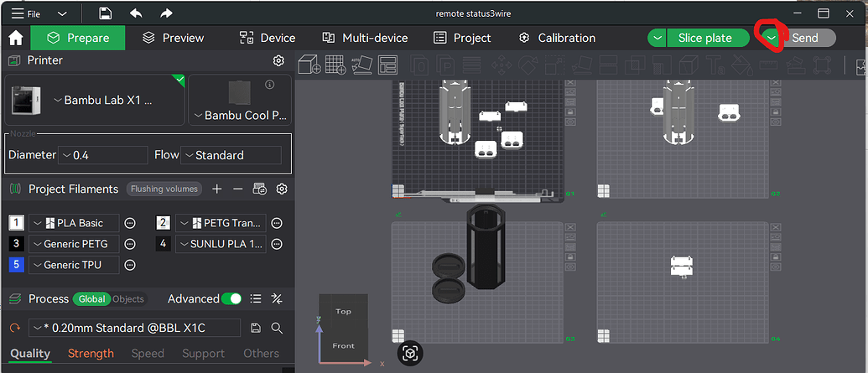Select the Lay on face tool
Image resolution: width=868 pixels, height=373 pixels.
coord(580,65)
